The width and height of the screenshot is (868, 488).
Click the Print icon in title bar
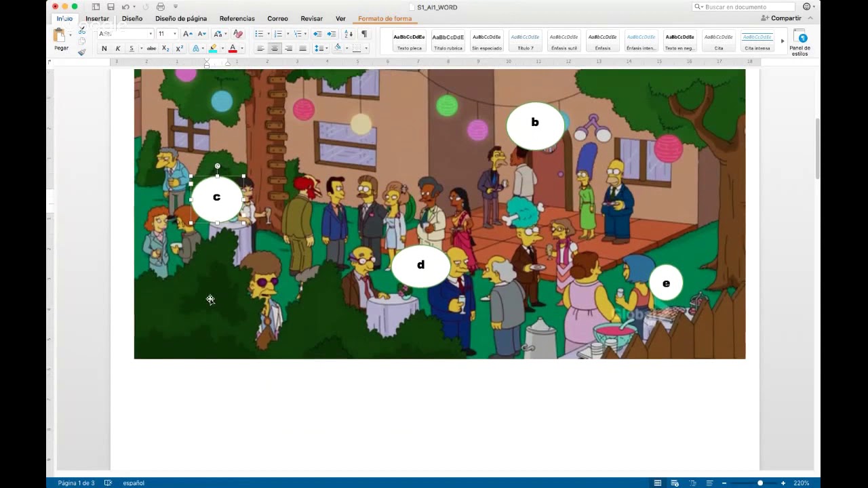[x=161, y=7]
